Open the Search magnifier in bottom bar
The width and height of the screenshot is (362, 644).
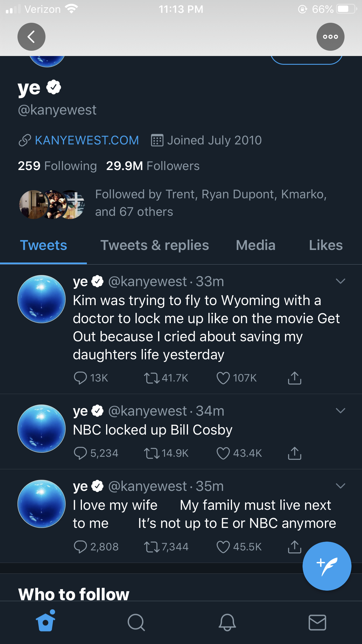tap(136, 622)
